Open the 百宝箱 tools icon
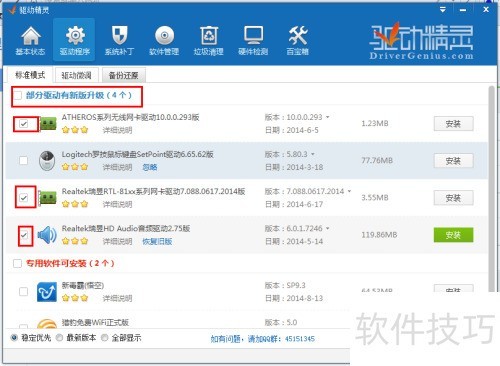The image size is (500, 366). 298,40
